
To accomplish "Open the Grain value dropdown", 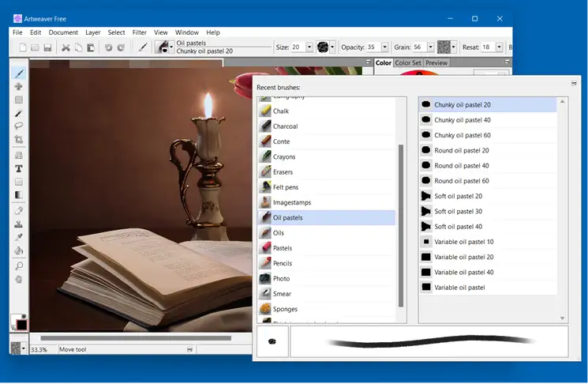I will 430,47.
